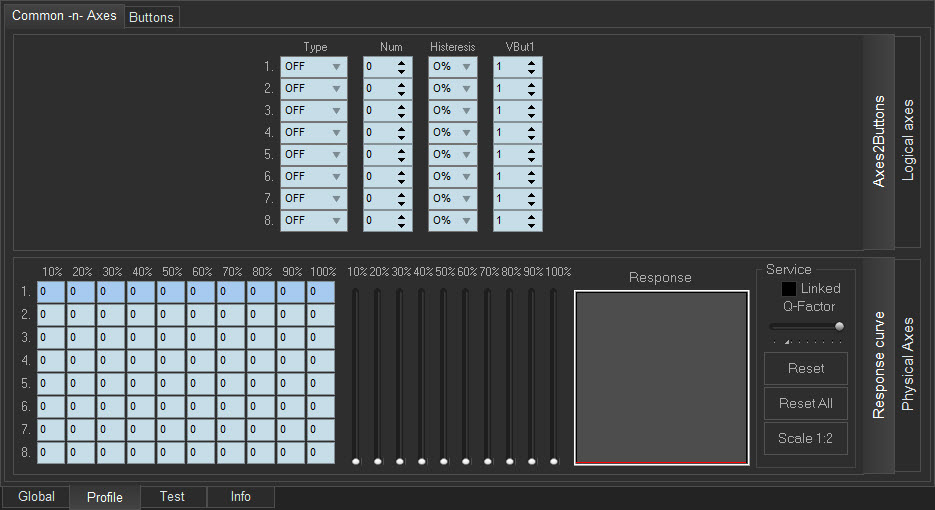Select the Common -n- Axes tab

(64, 16)
